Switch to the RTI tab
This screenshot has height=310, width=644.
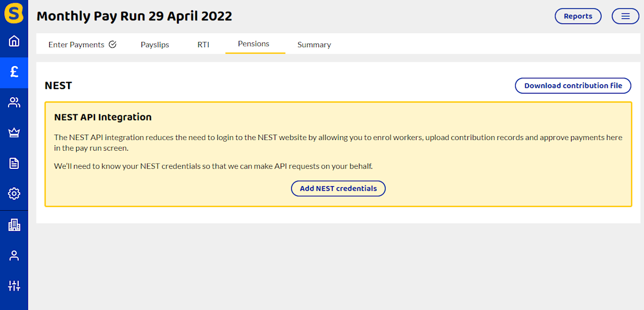click(x=203, y=45)
